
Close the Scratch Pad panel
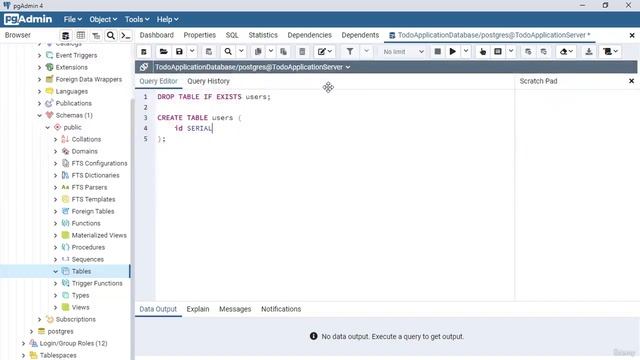pyautogui.click(x=631, y=81)
